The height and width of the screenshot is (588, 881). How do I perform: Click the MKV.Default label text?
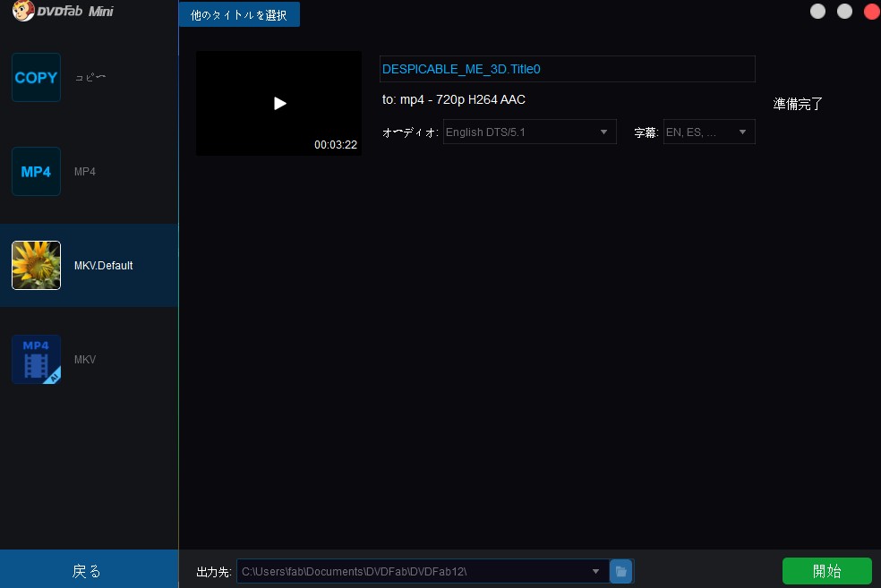click(x=103, y=266)
